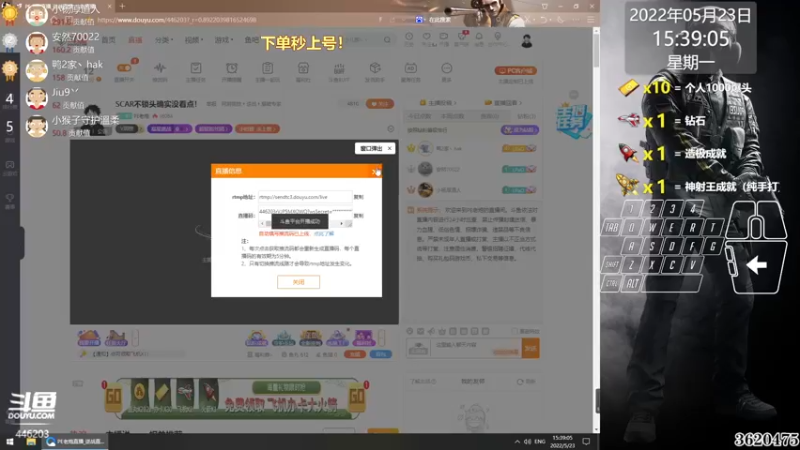
Task: Click the location pin icon in the header
Action: coord(497,37)
